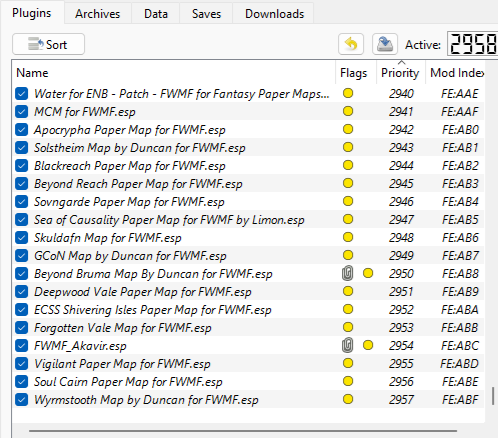Viewport: 498px width, 438px height.
Task: Uncheck Solstheim Map by Duncan plugin
Action: (22, 148)
